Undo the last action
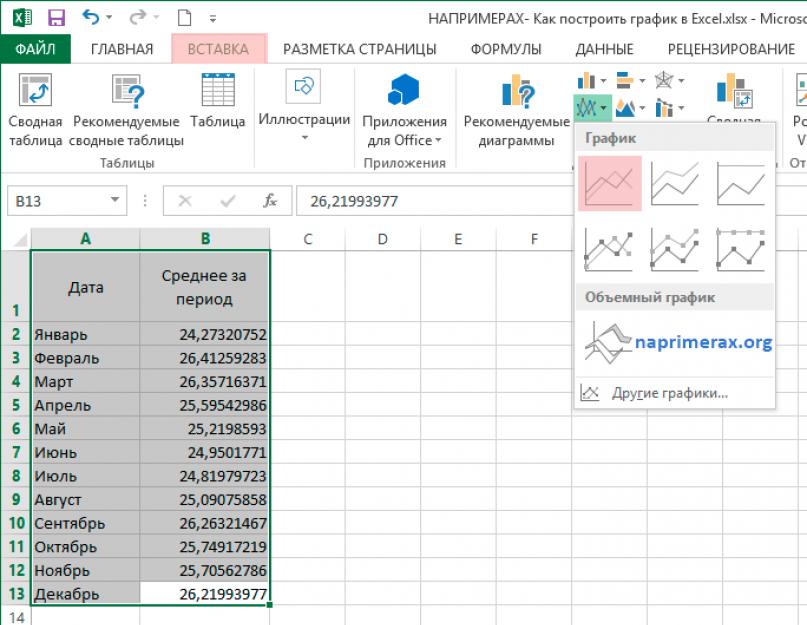This screenshot has width=807, height=625. [90, 18]
